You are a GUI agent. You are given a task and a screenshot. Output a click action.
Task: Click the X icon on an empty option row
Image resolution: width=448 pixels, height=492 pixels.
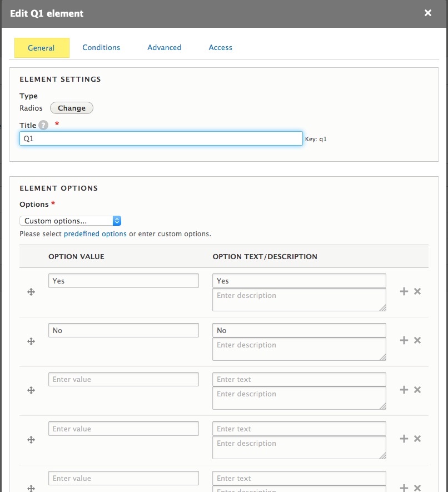click(x=417, y=390)
